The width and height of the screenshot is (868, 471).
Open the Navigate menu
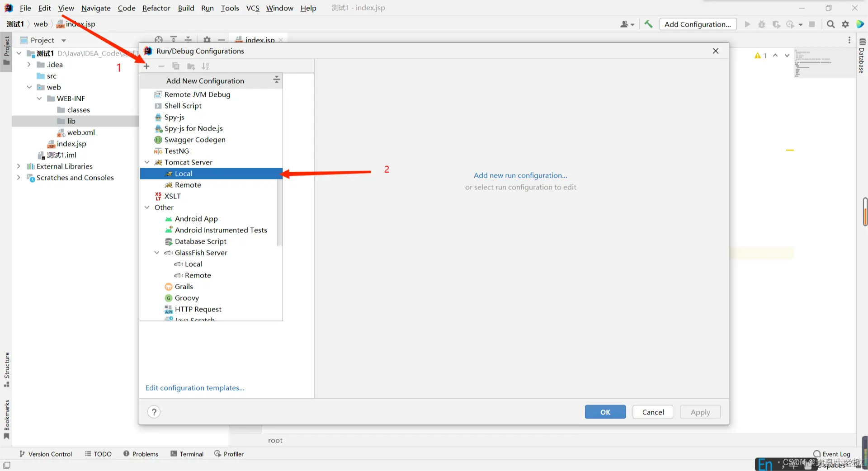click(x=96, y=8)
